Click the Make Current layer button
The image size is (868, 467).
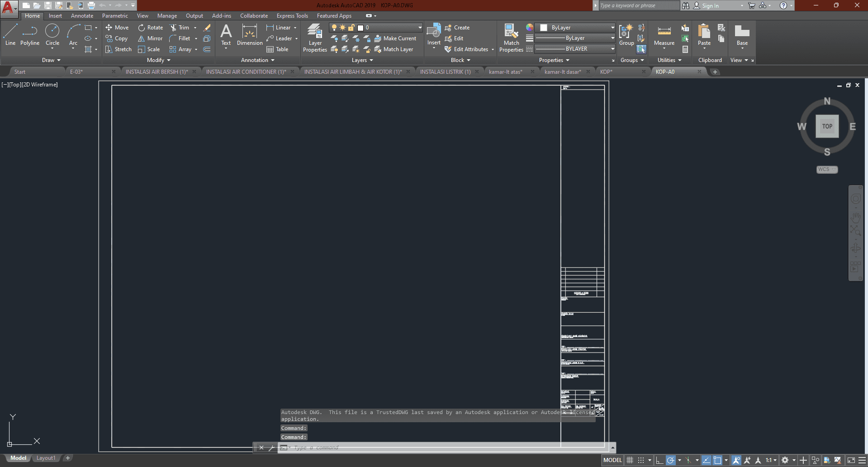[x=395, y=38]
